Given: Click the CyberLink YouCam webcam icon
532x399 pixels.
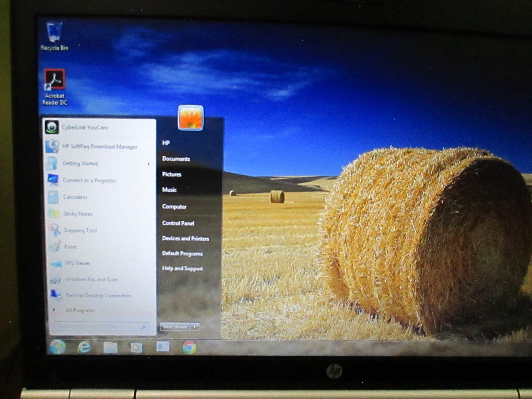Looking at the screenshot, I should [x=52, y=127].
